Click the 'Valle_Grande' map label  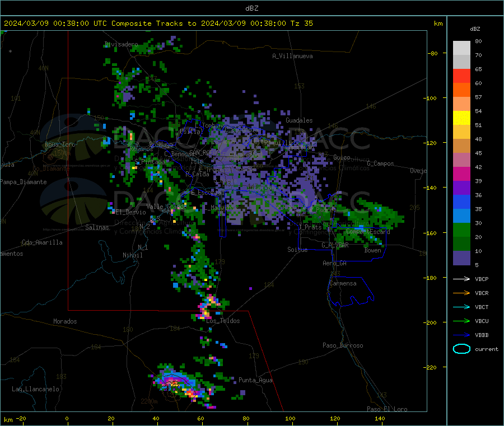[166, 206]
